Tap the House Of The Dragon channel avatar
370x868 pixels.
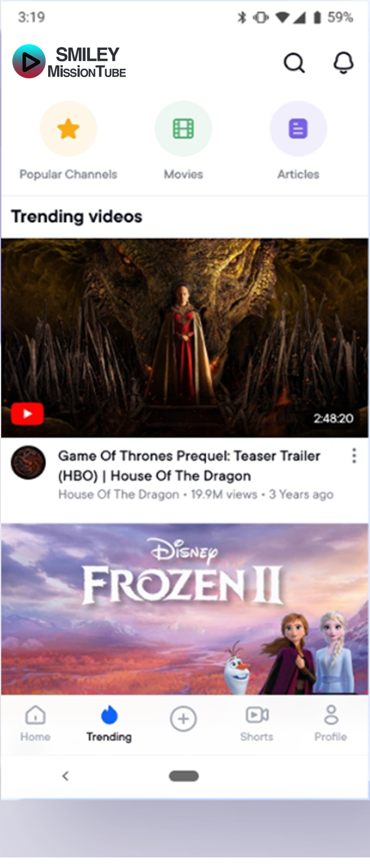28,463
